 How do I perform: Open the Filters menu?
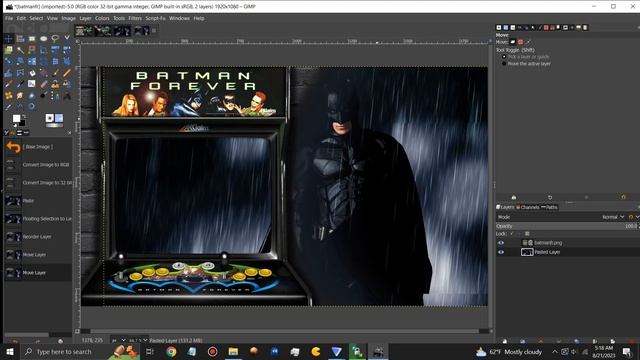click(x=135, y=18)
